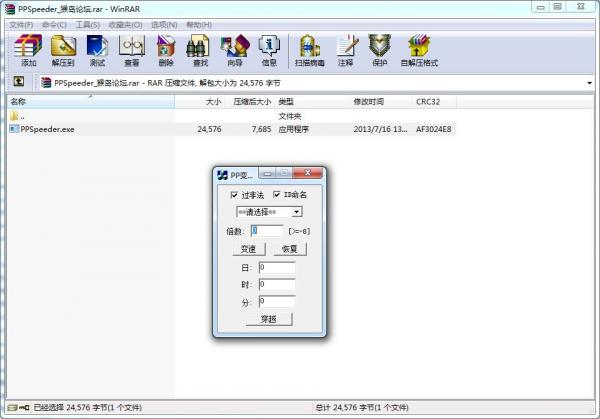Click the 恢复 button

coord(290,249)
